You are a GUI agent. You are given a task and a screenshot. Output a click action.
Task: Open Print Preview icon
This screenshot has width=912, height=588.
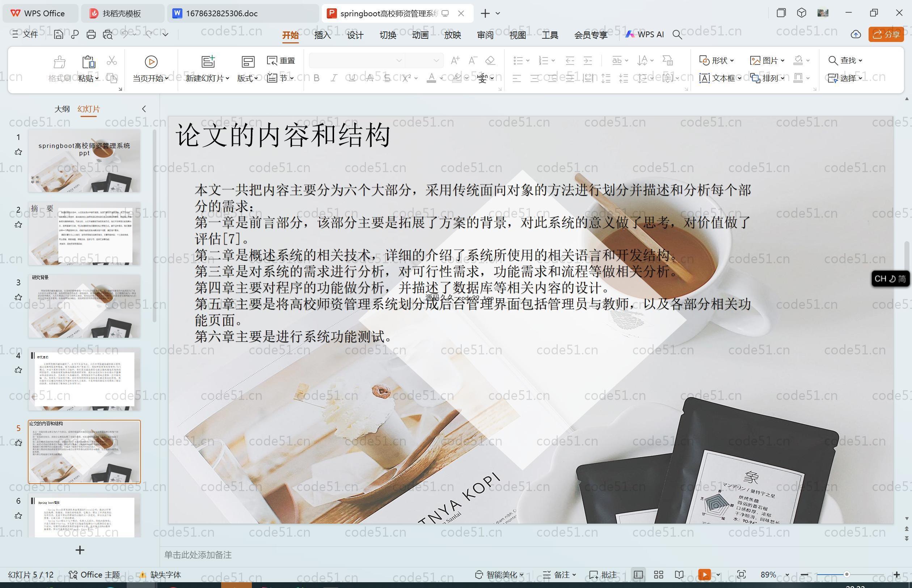coord(108,34)
